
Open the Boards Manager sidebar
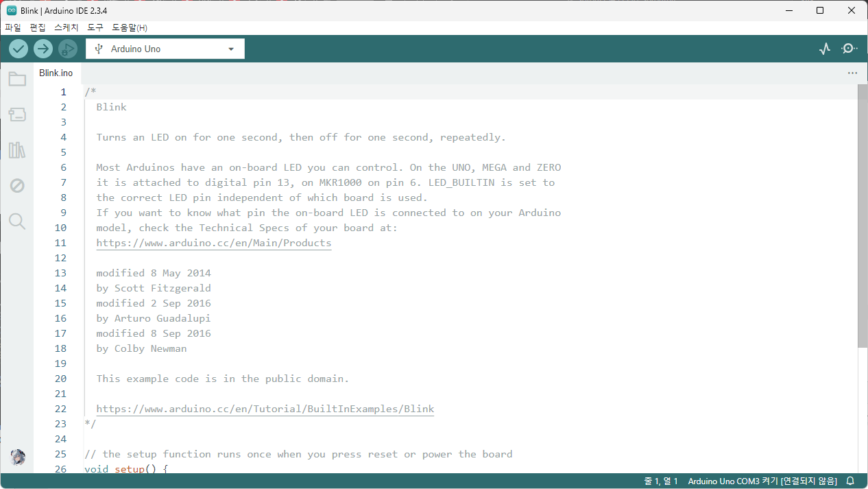[17, 115]
